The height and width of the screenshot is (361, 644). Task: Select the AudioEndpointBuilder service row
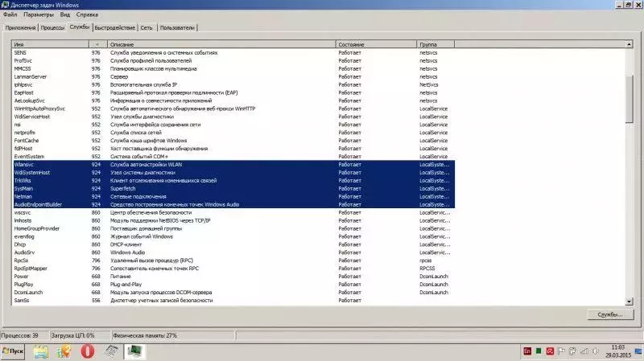tap(233, 205)
